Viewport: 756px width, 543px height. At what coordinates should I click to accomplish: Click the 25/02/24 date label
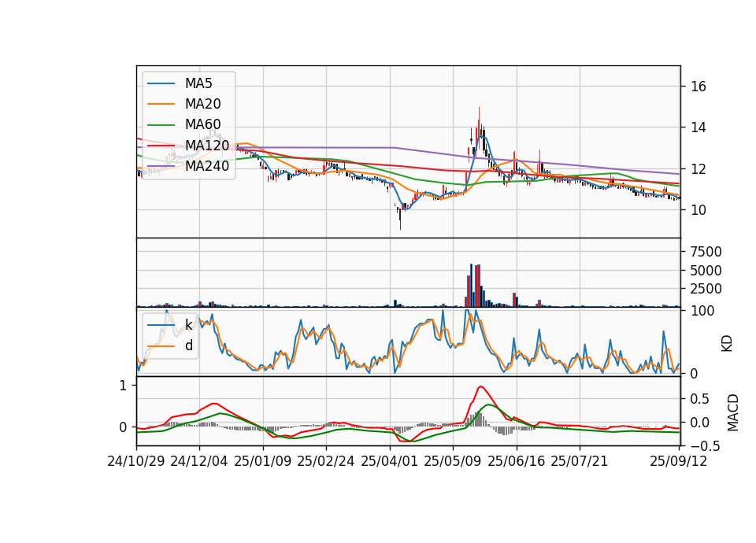(x=326, y=461)
